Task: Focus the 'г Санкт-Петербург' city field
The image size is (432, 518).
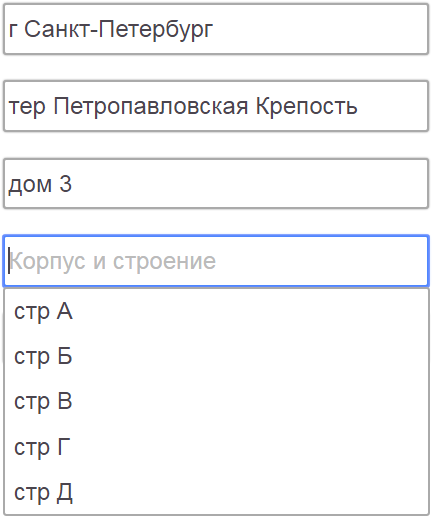Action: (216, 29)
